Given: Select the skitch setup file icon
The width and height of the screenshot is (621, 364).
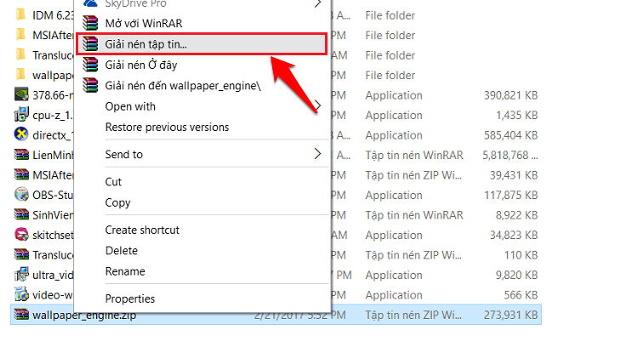Looking at the screenshot, I should coord(21,235).
